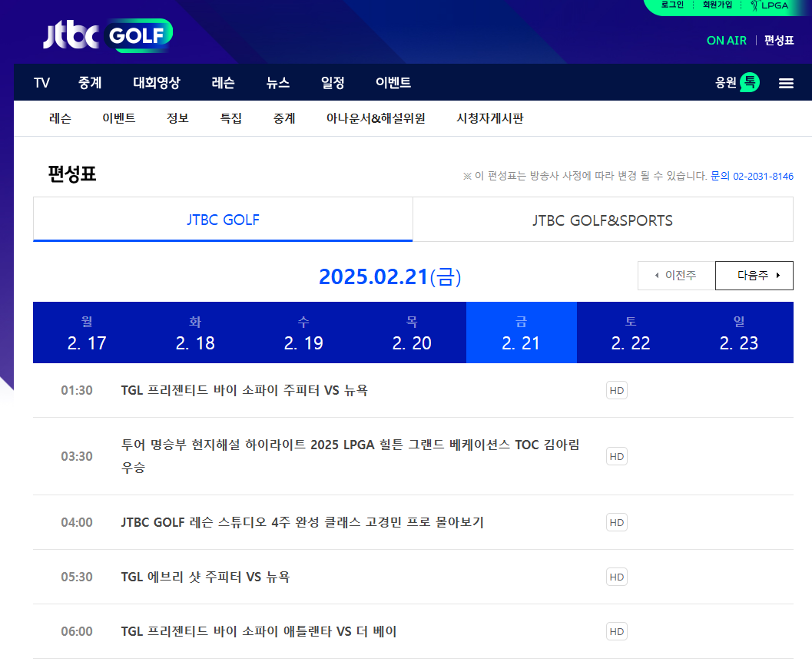
Task: Open 시청자게시판 sub-menu item
Action: tap(489, 118)
